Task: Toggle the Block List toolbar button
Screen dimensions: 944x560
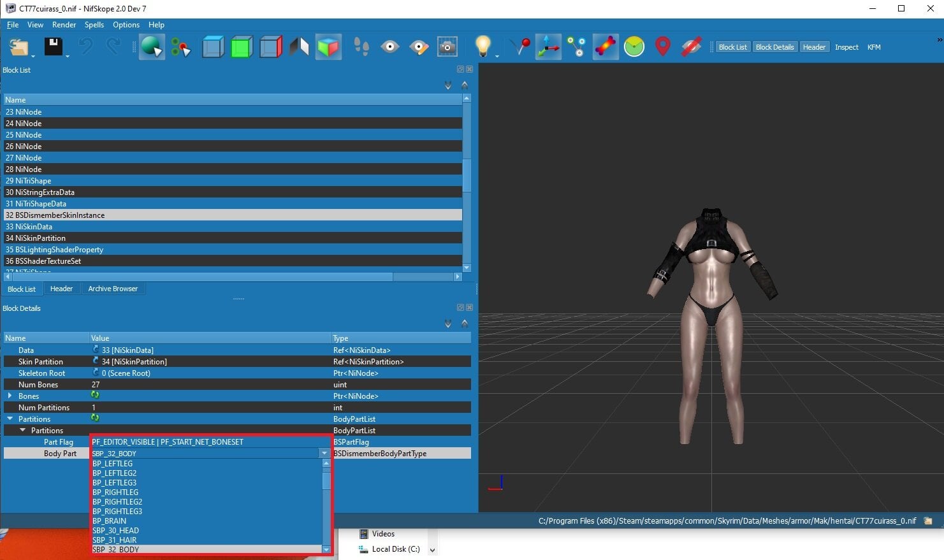Action: 732,47
